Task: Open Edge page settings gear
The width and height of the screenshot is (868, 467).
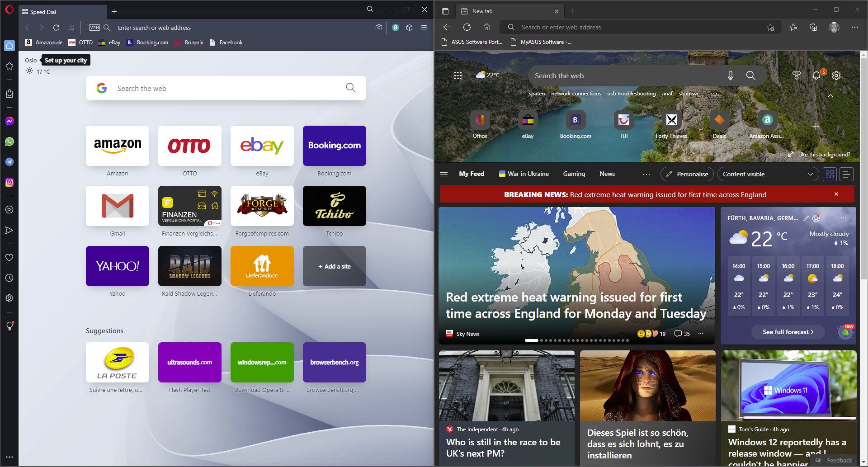Action: [836, 75]
